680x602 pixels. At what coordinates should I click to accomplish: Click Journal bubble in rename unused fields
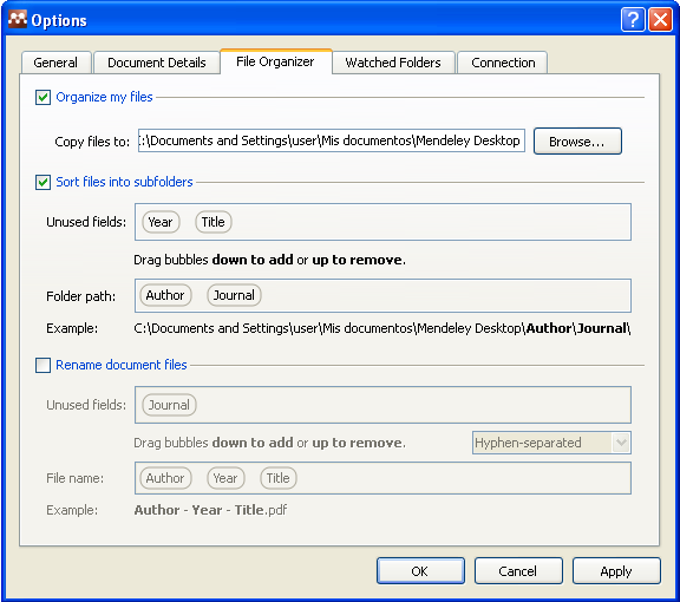(x=169, y=405)
